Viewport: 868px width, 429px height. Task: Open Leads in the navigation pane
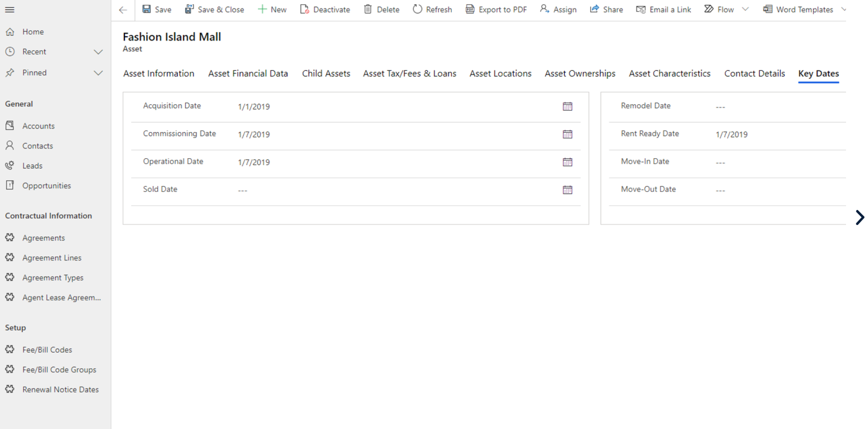tap(32, 165)
